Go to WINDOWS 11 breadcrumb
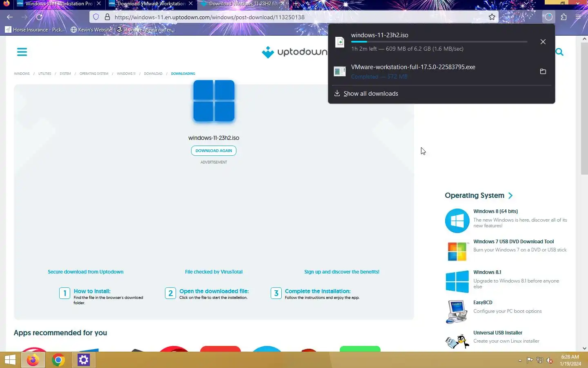 pyautogui.click(x=126, y=74)
